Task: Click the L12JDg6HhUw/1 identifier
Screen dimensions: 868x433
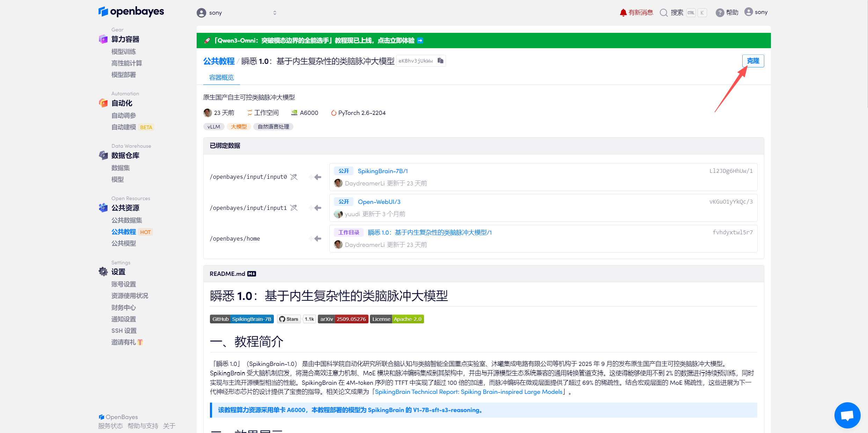Action: 731,171
